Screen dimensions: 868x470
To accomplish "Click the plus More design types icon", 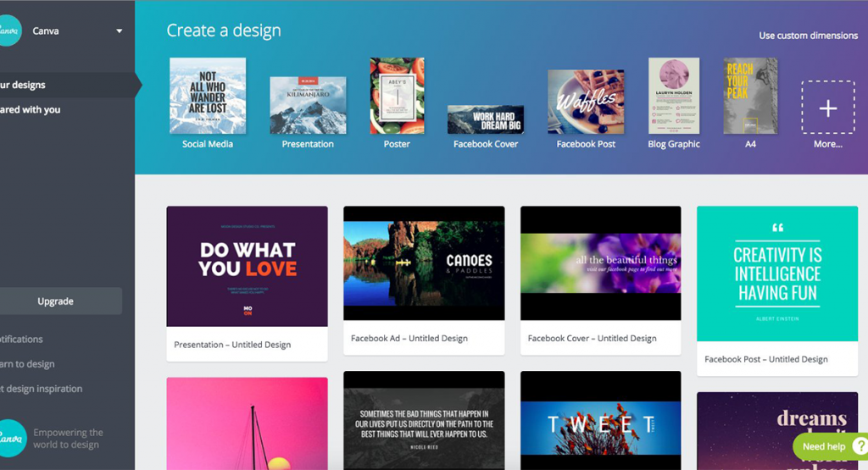I will [x=828, y=108].
